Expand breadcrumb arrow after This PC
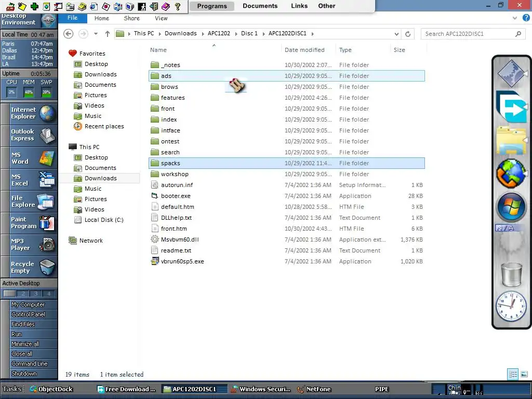This screenshot has height=399, width=532. [x=159, y=34]
